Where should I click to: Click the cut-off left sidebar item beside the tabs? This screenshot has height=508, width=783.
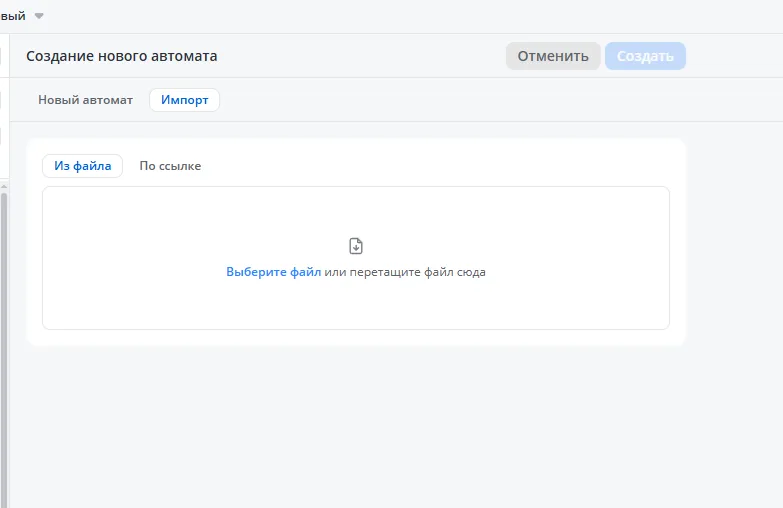point(3,100)
